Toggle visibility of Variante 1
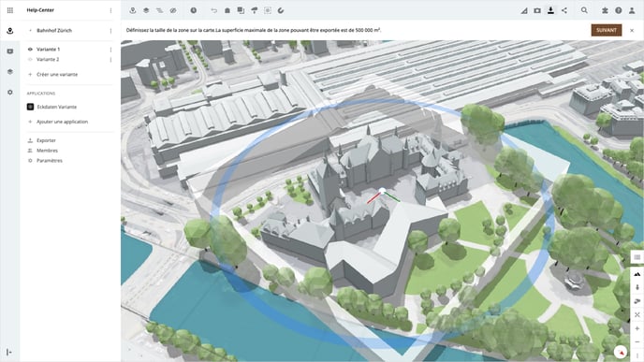This screenshot has width=644, height=362. (x=30, y=50)
